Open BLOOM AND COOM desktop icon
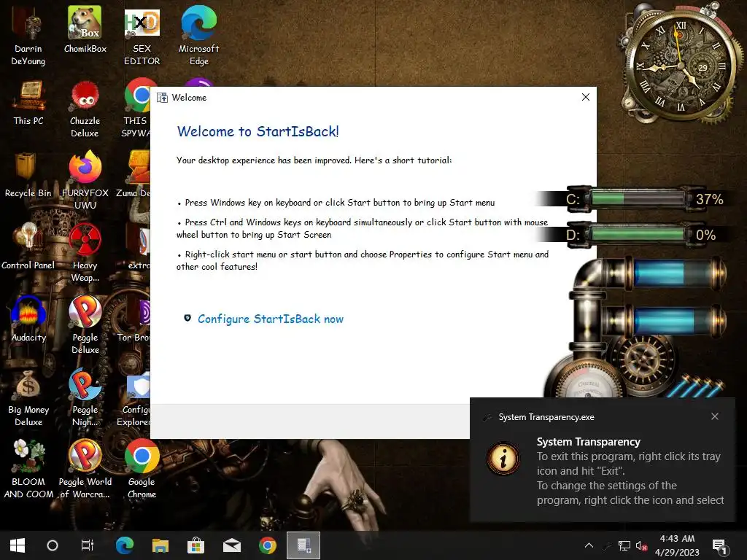This screenshot has height=560, width=747. click(28, 470)
